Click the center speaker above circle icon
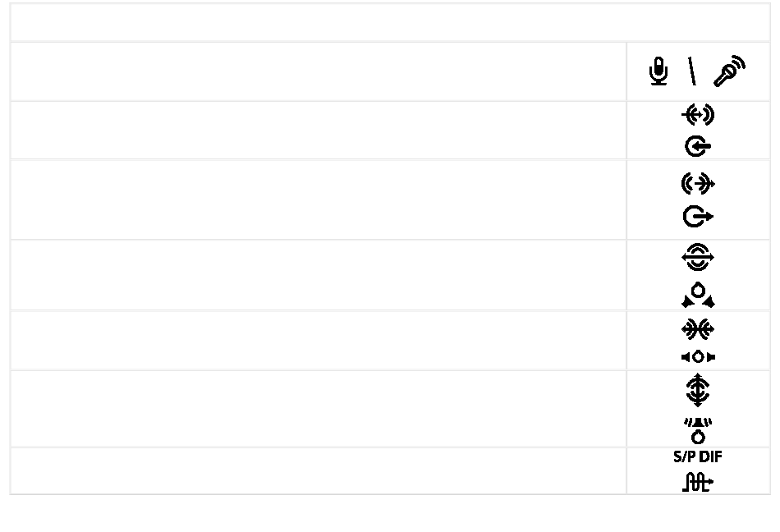This screenshot has height=532, width=780. click(x=698, y=430)
